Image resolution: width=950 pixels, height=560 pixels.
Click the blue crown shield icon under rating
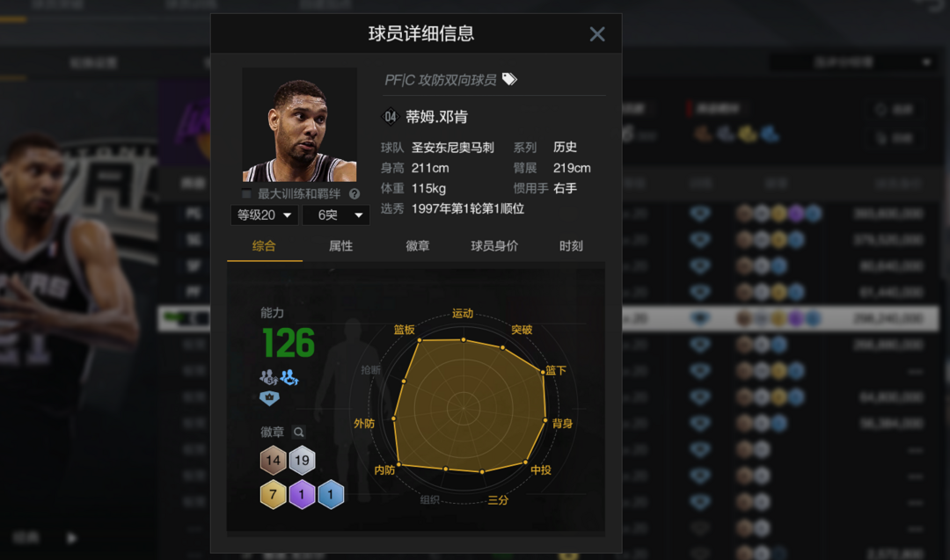269,397
